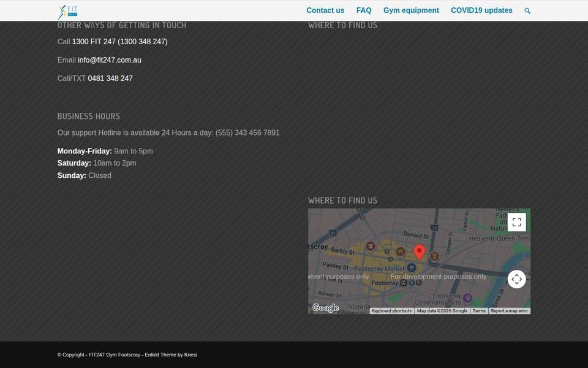Open map camera controls button
Image resolution: width=588 pixels, height=368 pixels.
(x=517, y=280)
